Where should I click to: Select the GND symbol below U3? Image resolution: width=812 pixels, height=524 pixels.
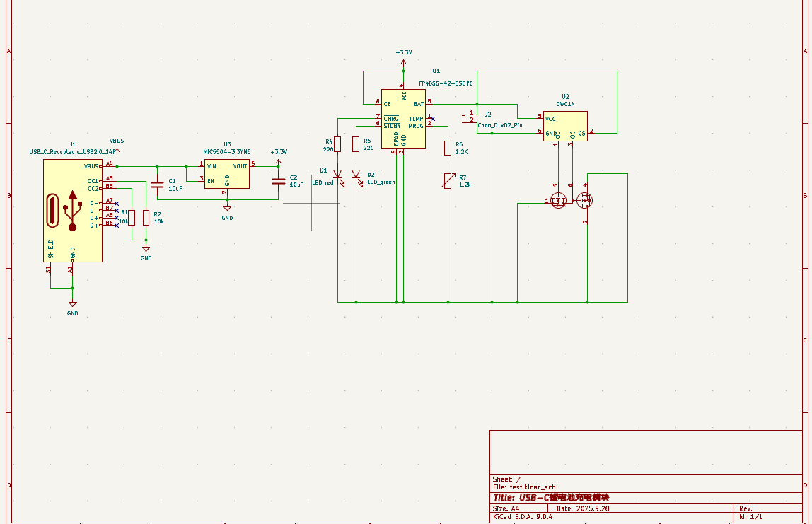pyautogui.click(x=227, y=209)
